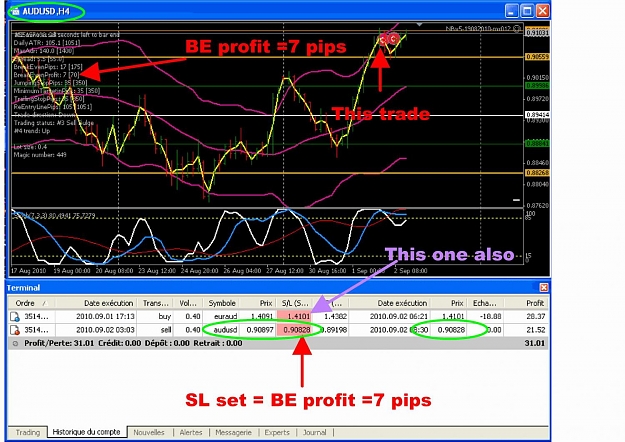Viewport: 625px width, 442px height.
Task: Click the open price 0.90897
Action: (x=260, y=330)
